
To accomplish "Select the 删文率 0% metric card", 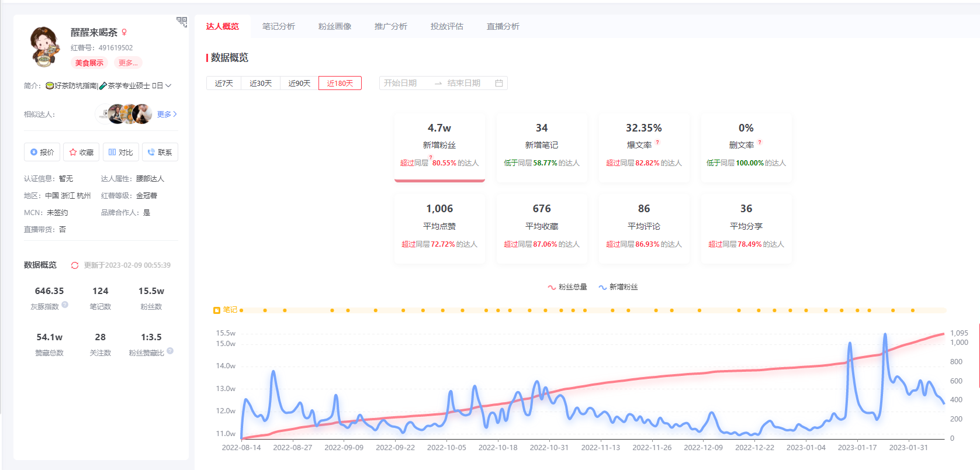I will (x=746, y=147).
